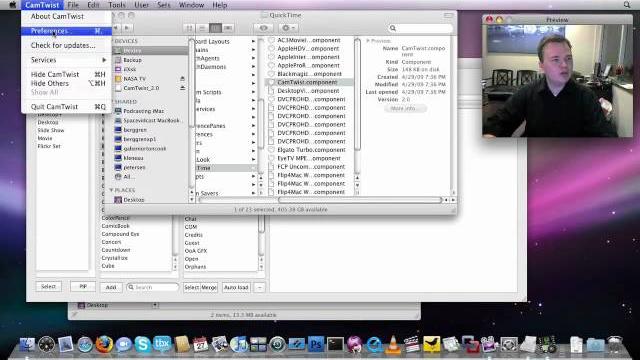Launch VLC from the Dock
The width and height of the screenshot is (640, 360).
tap(393, 344)
